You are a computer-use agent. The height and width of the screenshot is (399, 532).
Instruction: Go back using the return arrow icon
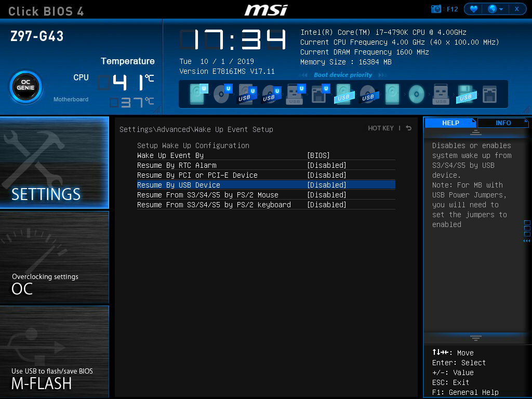408,128
